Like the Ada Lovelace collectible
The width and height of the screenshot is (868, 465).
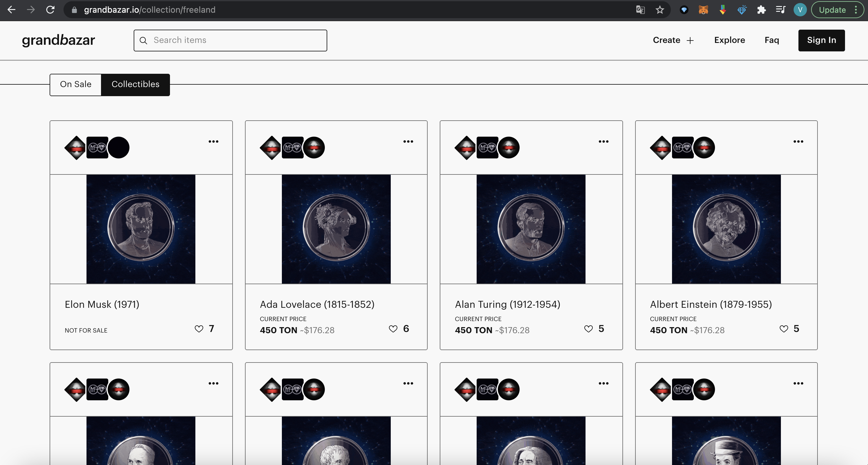(x=393, y=329)
